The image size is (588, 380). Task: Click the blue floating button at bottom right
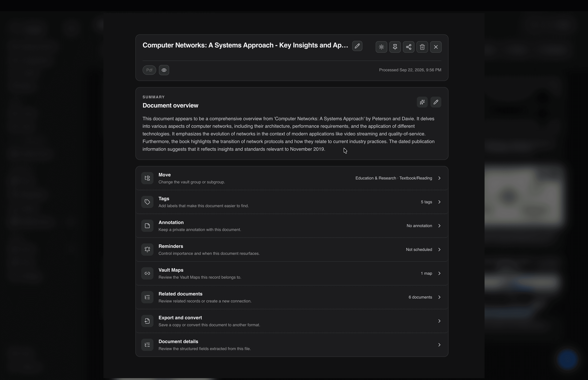568,360
